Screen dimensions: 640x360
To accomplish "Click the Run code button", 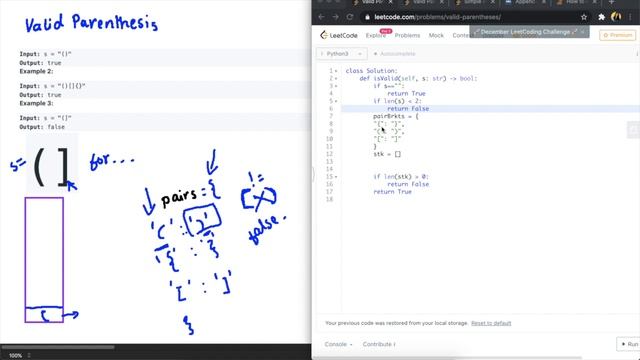I will [629, 344].
